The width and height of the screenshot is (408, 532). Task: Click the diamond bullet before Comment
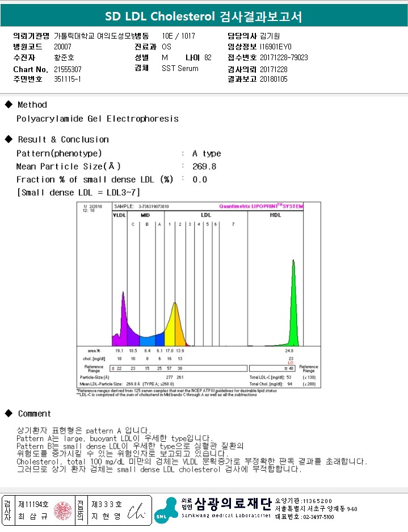(x=9, y=413)
